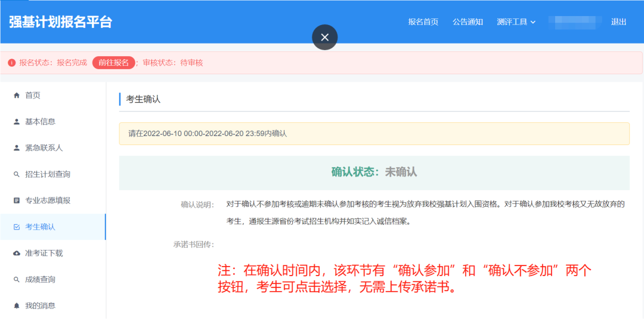
Task: Click the cloud download icon beside 准考证下载
Action: (x=17, y=253)
